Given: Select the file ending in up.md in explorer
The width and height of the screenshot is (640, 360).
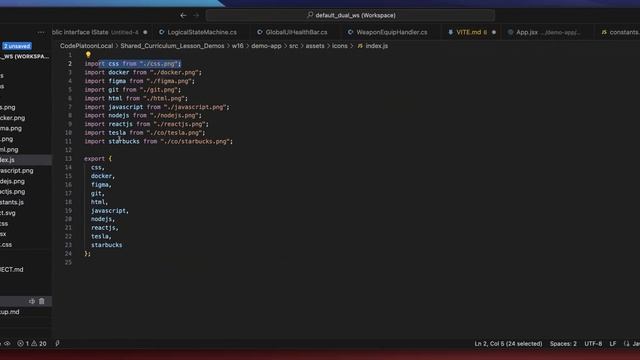Looking at the screenshot, I should 26,312.
